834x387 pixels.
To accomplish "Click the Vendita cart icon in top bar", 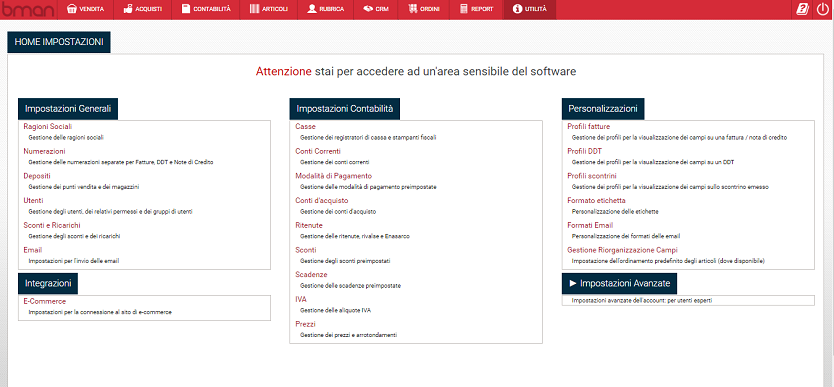I will pos(72,9).
